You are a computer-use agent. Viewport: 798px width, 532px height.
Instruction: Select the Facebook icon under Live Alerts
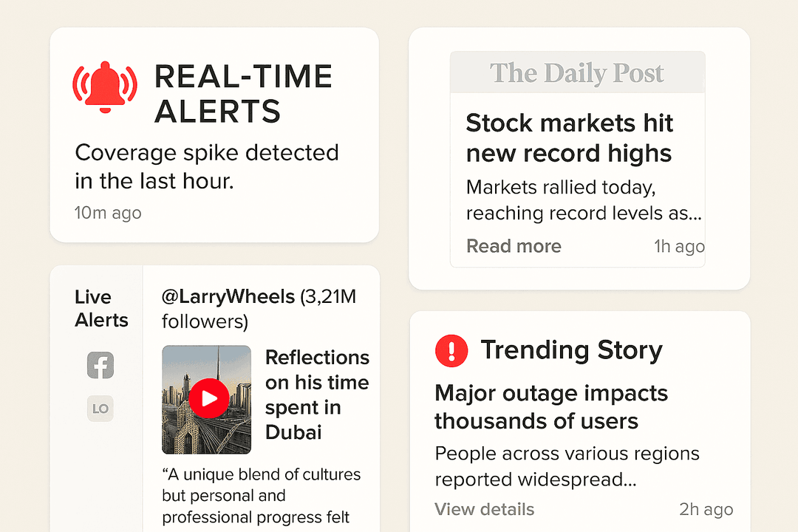point(100,365)
